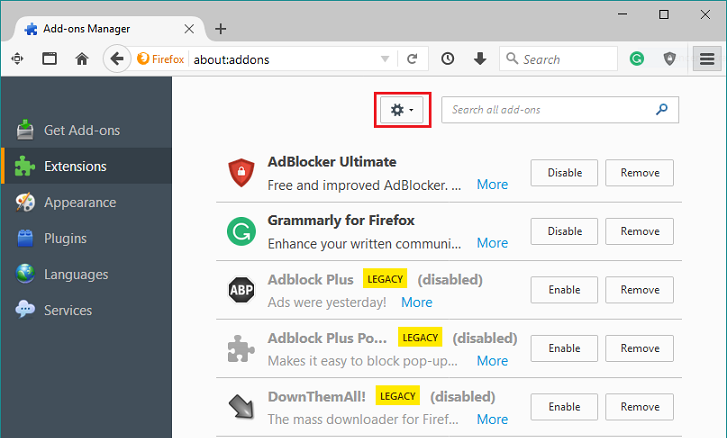
Task: Disable Grammarly for Firefox
Action: pos(564,231)
